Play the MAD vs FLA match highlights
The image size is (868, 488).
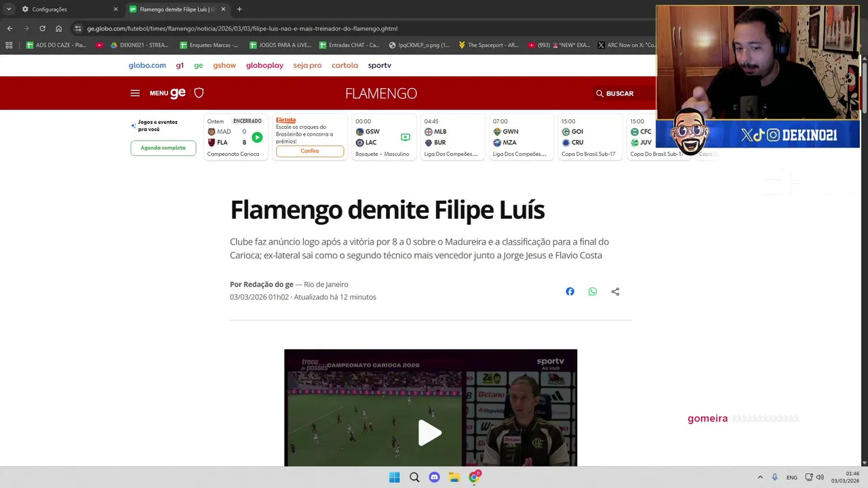(257, 137)
